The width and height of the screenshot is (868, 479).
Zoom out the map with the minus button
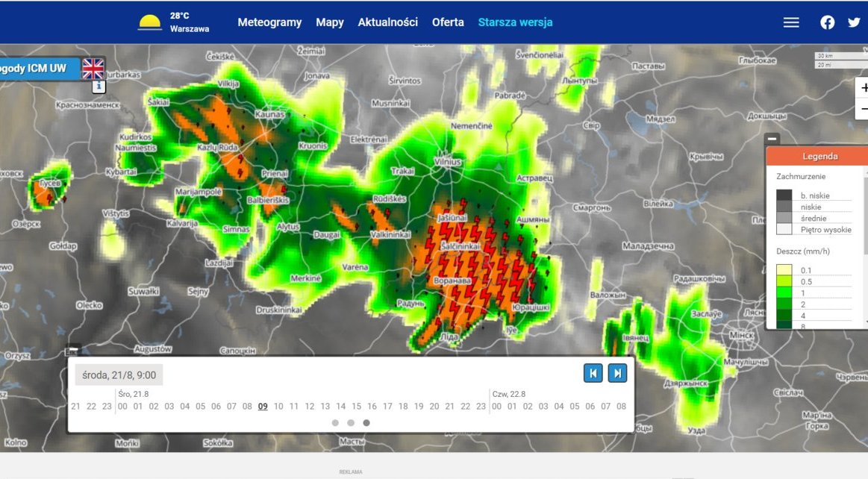[x=864, y=109]
